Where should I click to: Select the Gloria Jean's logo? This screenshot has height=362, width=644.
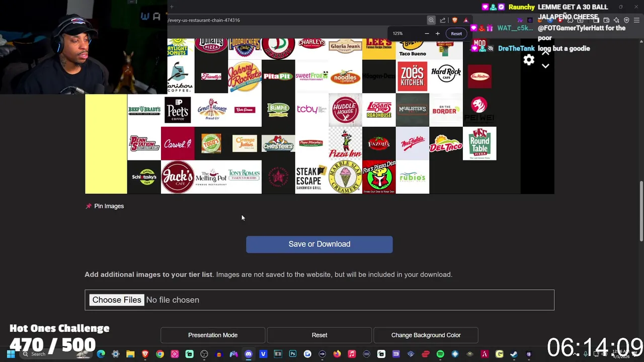[345, 49]
